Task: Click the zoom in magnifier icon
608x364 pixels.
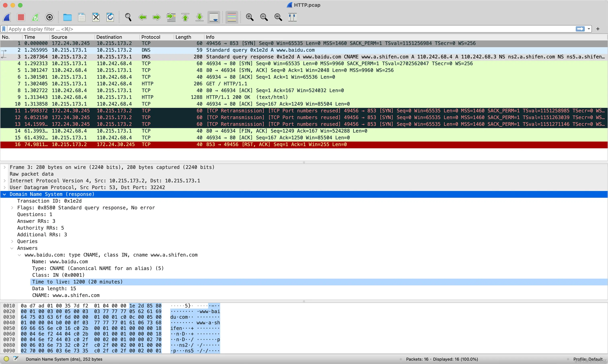Action: (250, 17)
